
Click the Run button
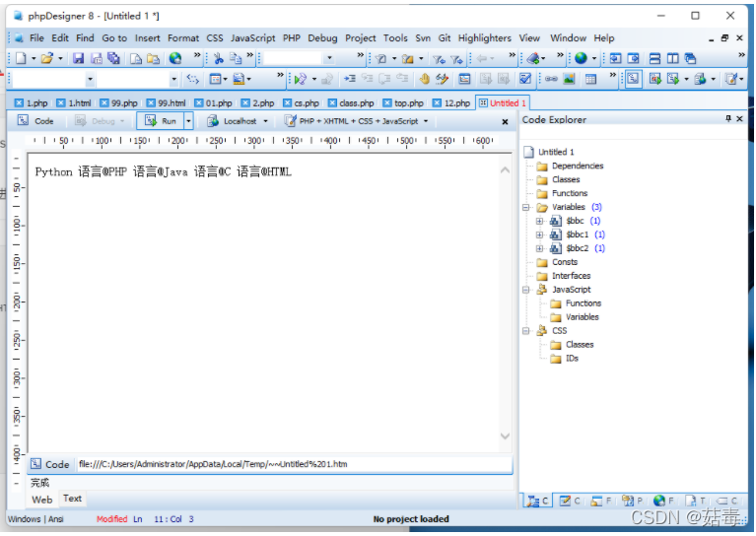coord(161,121)
